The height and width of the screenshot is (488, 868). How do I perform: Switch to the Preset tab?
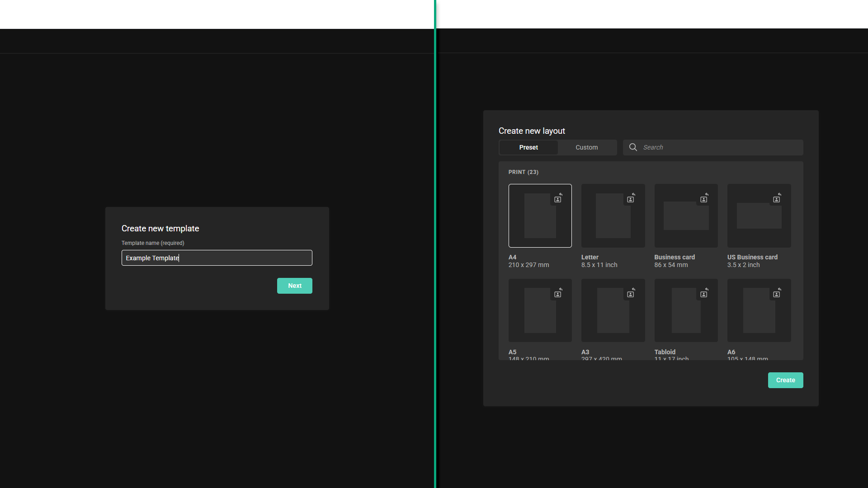528,147
